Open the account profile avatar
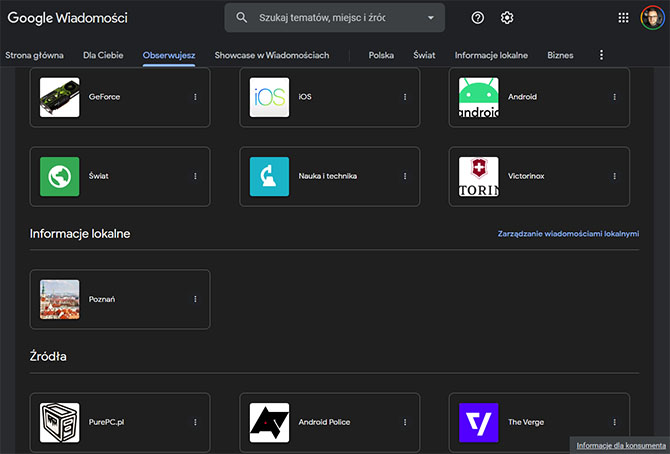Viewport: 670px width, 454px height. pyautogui.click(x=652, y=18)
